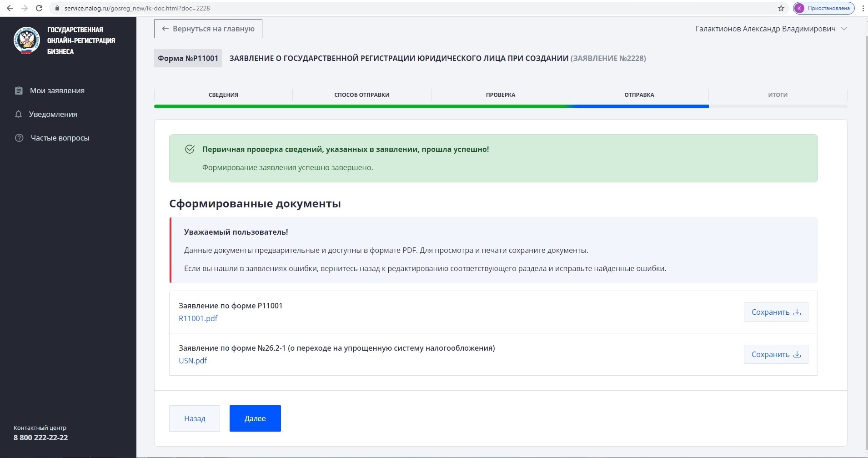This screenshot has width=868, height=458.
Task: Click the bell icon for Уведомления
Action: (x=18, y=114)
